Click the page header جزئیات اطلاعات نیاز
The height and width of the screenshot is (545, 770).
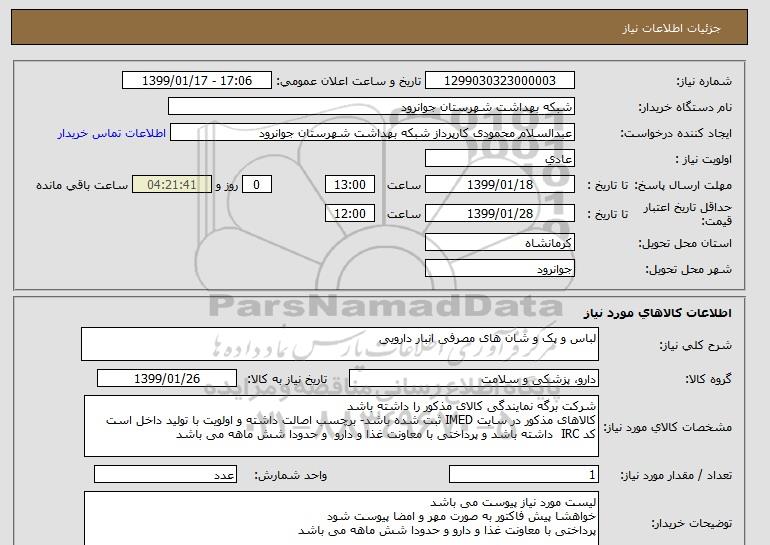[671, 28]
